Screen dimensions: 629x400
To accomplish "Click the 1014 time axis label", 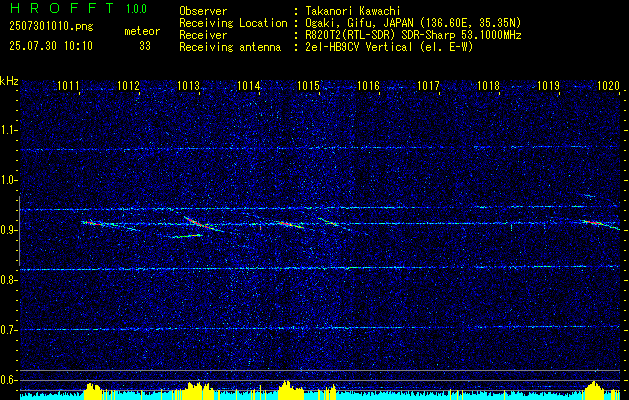I will tap(248, 85).
